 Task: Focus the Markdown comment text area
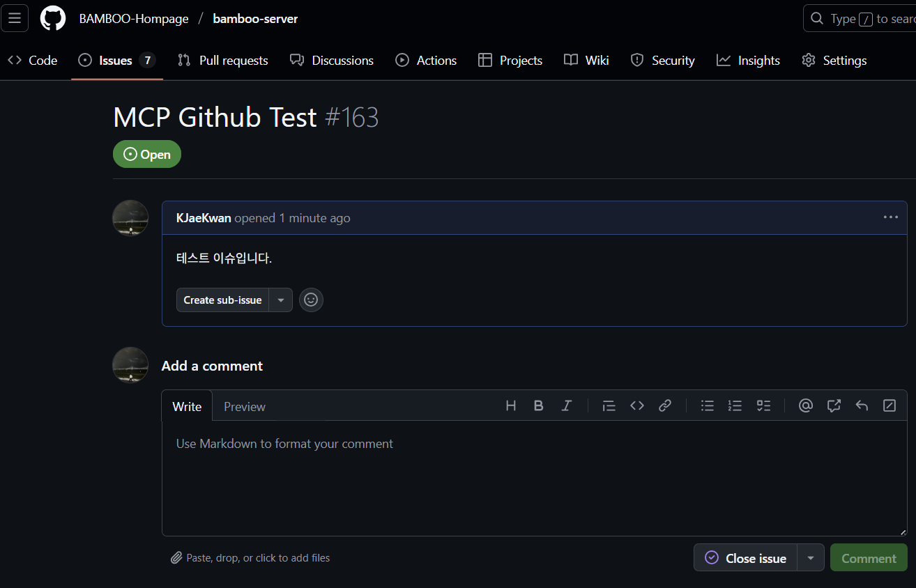click(535, 479)
